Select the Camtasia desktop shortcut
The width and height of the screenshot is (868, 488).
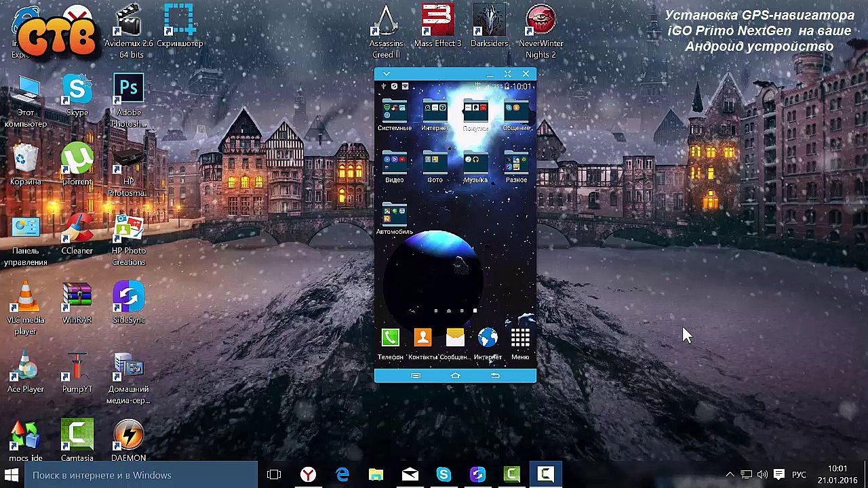click(x=77, y=441)
